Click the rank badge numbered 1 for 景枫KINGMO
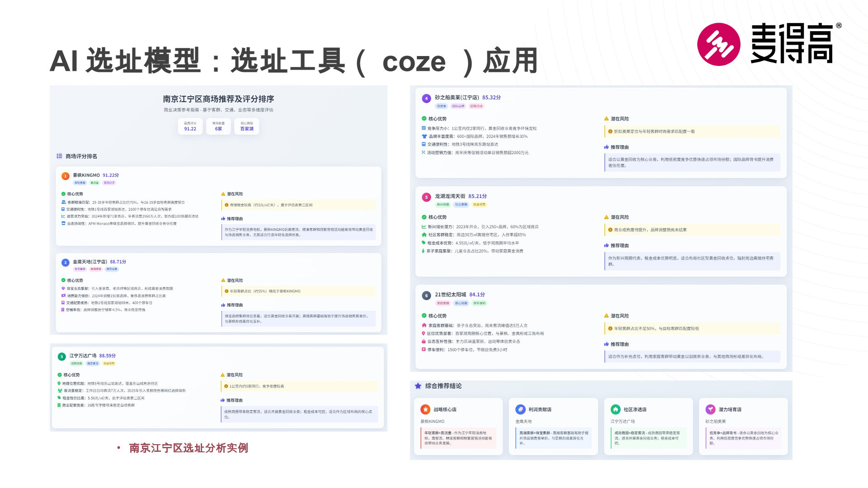 point(65,175)
